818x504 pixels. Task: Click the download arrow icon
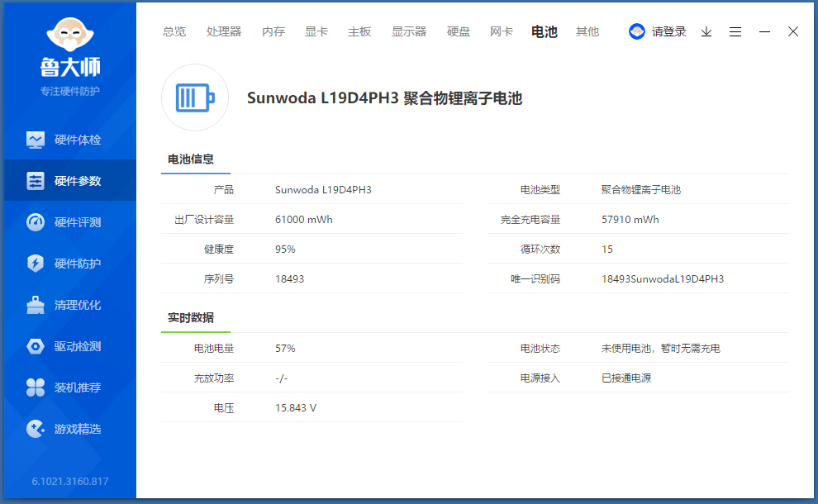tap(706, 32)
